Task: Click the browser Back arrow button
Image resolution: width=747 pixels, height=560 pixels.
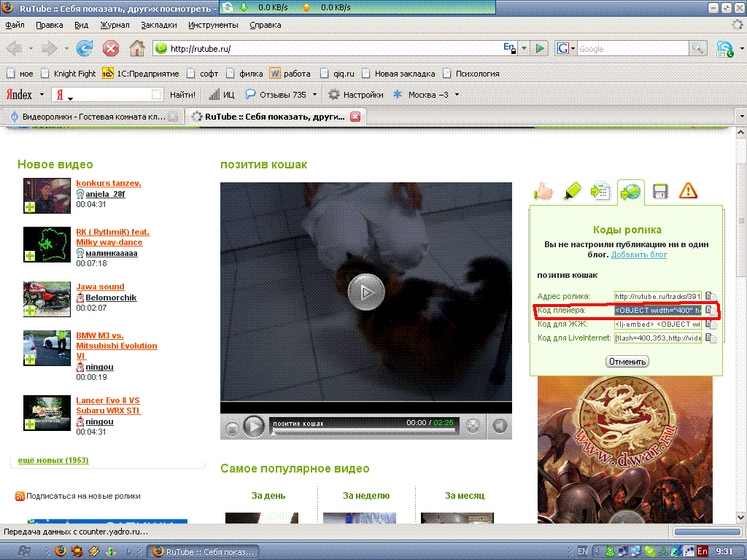Action: point(15,48)
